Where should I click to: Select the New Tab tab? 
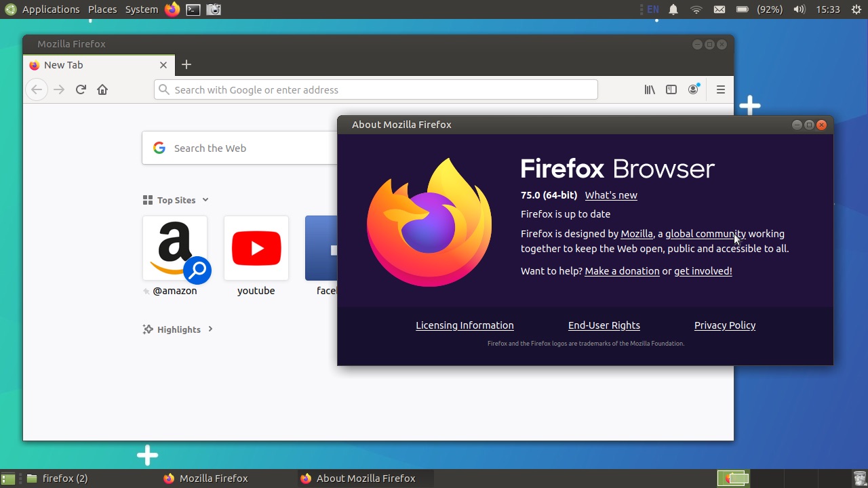pos(98,65)
